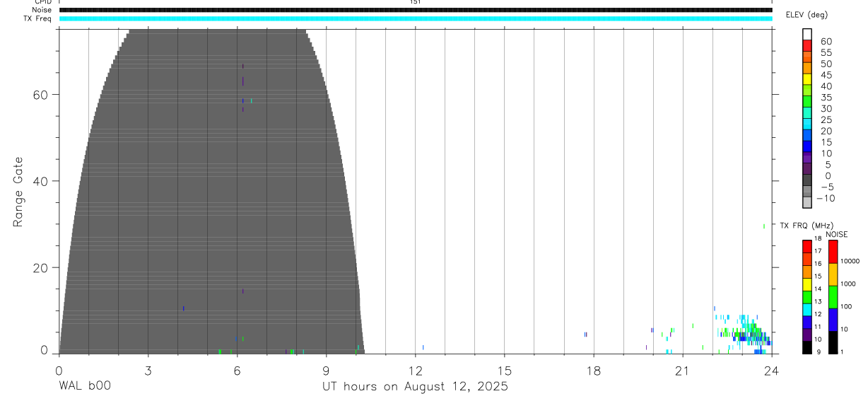This screenshot has height=401, width=868.
Task: Click the 10000 label on the NOISE scale
Action: click(x=851, y=261)
